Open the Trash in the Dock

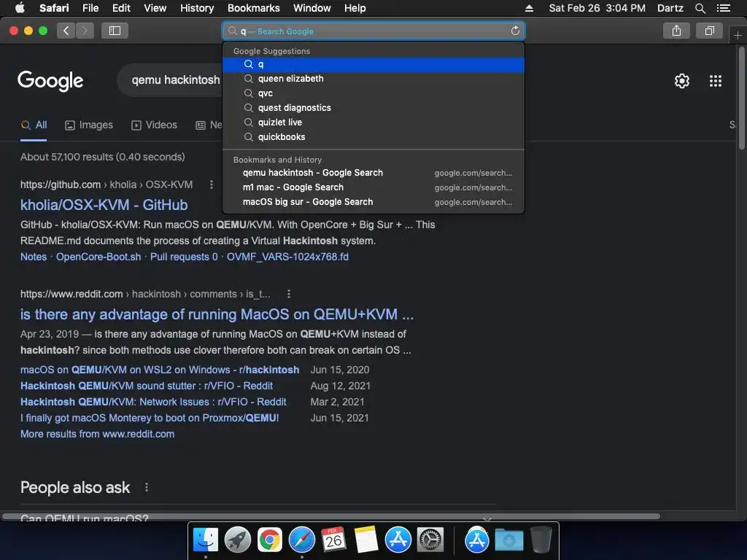pyautogui.click(x=541, y=540)
